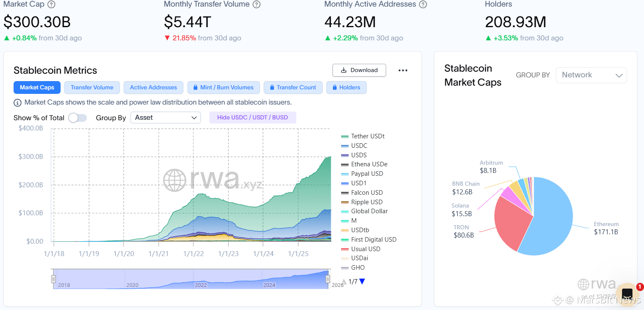Open the Group By Network dropdown

point(591,75)
